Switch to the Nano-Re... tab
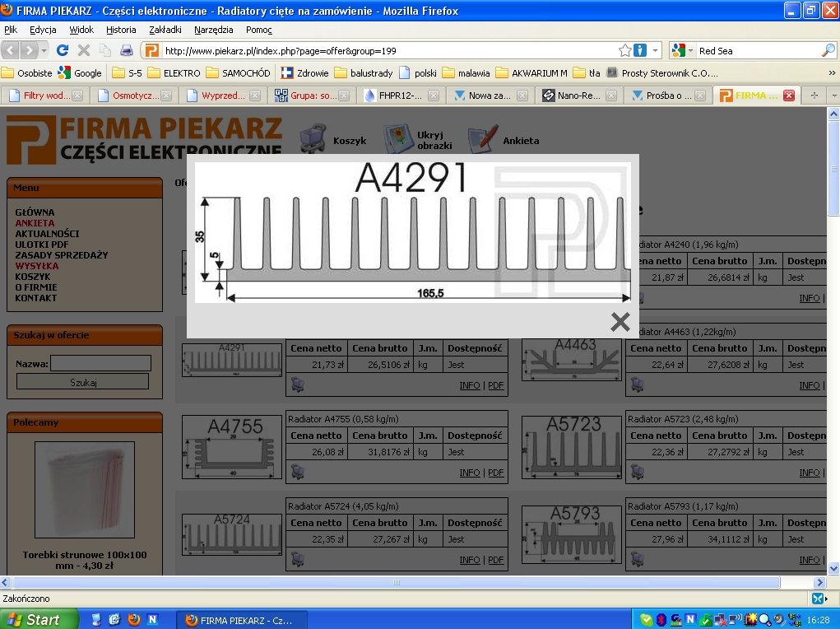 (575, 96)
